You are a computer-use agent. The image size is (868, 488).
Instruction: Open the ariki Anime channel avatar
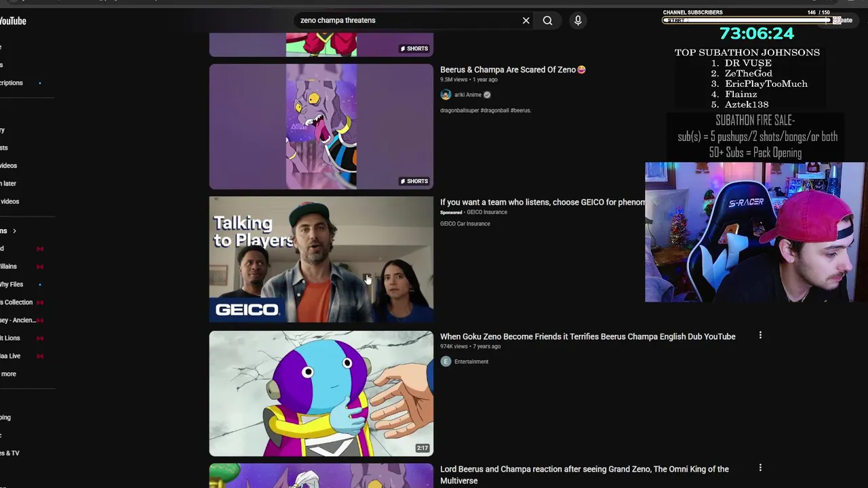click(446, 95)
